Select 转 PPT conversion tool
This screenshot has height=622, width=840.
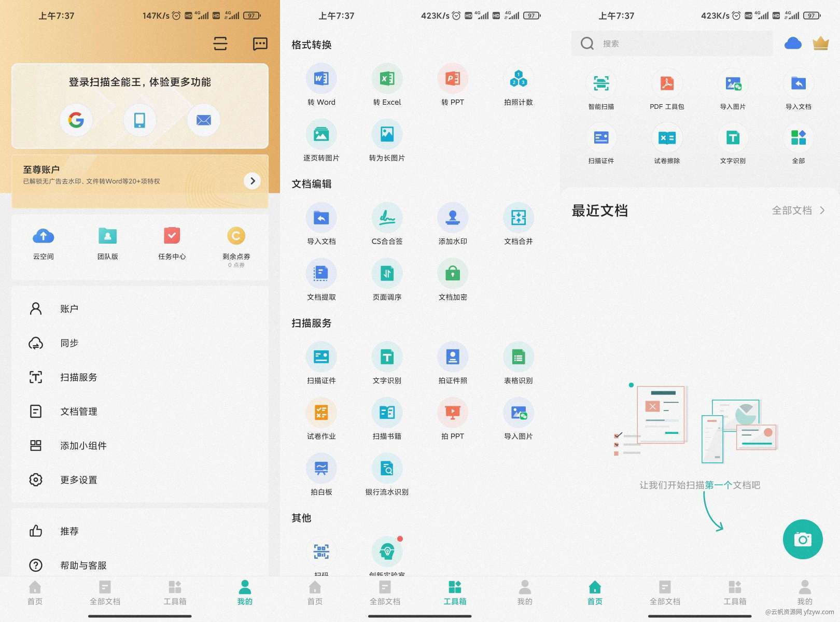pyautogui.click(x=453, y=85)
